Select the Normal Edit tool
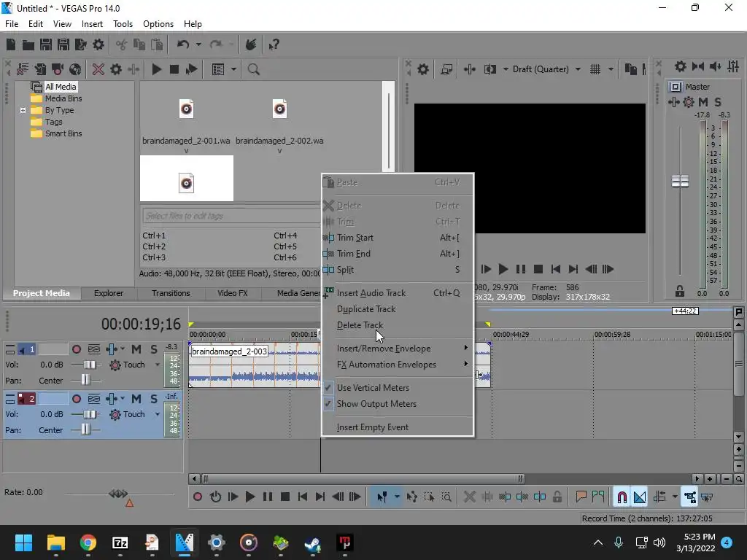This screenshot has height=560, width=747. (x=382, y=497)
